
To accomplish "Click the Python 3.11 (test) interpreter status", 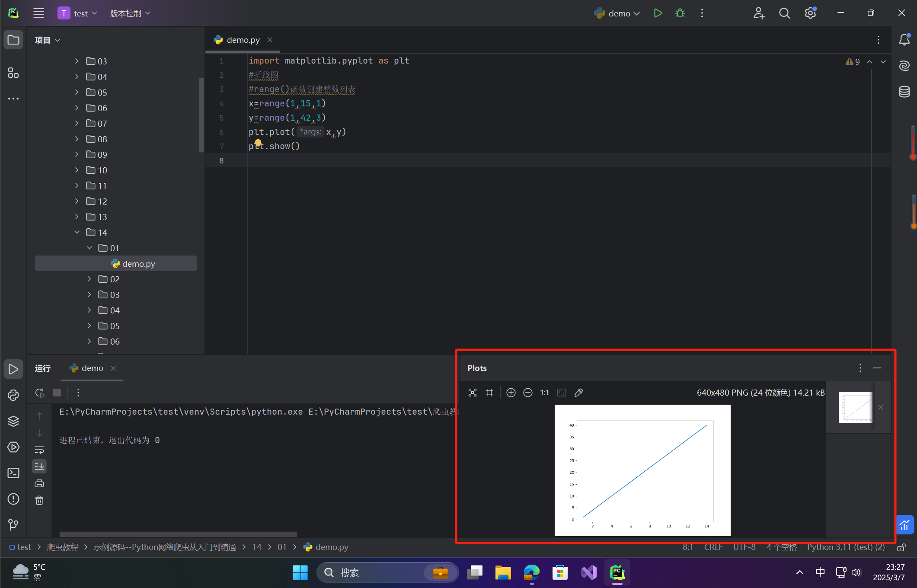I will tap(845, 547).
